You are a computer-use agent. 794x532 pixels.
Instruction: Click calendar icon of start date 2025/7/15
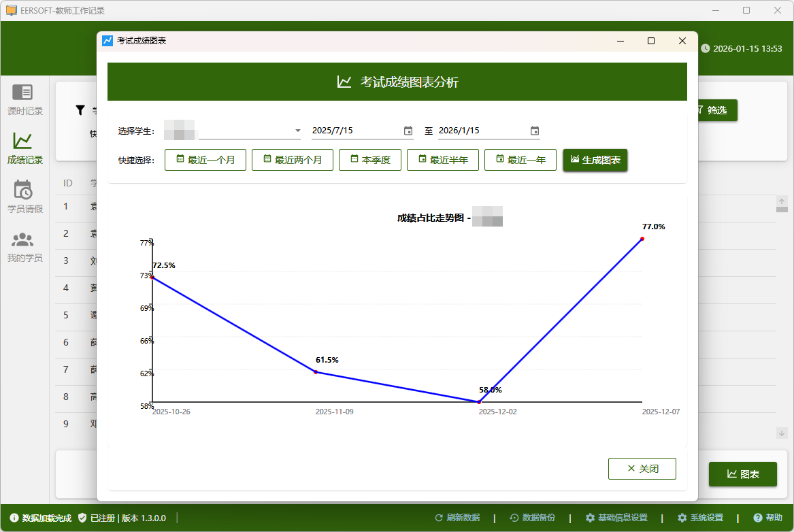408,131
